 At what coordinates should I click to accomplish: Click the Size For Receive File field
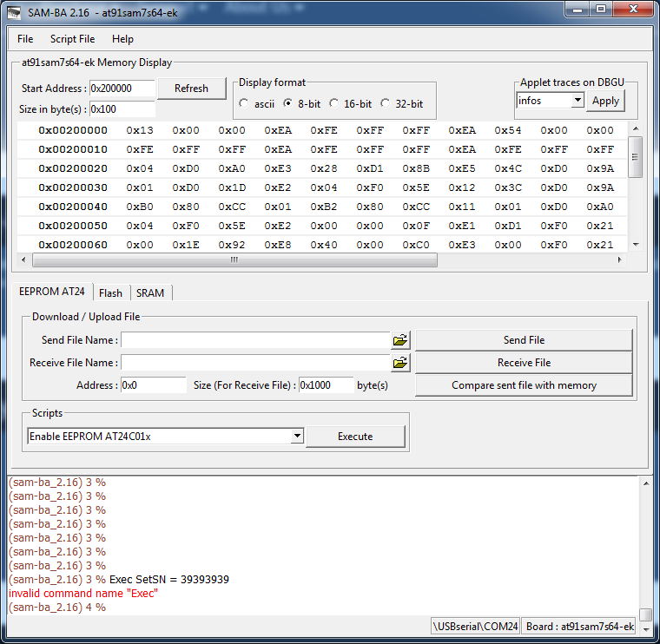point(326,385)
